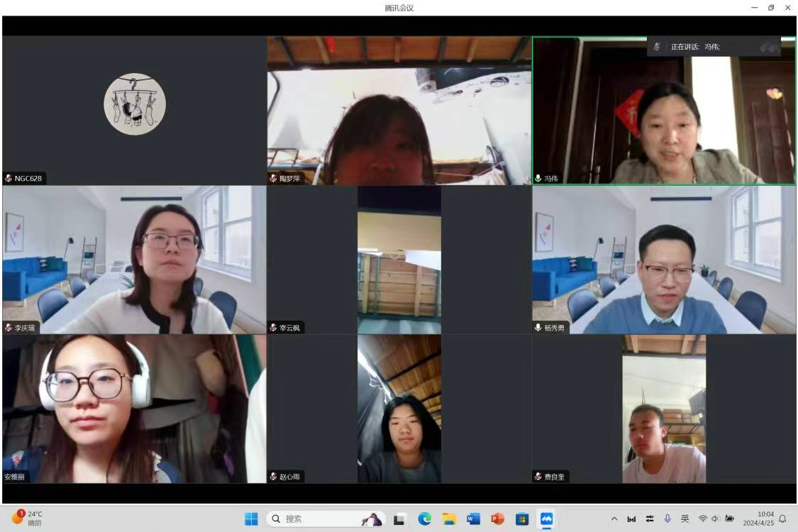Toggle the 英 input language indicator
Screen dimensions: 798x532
(x=685, y=519)
